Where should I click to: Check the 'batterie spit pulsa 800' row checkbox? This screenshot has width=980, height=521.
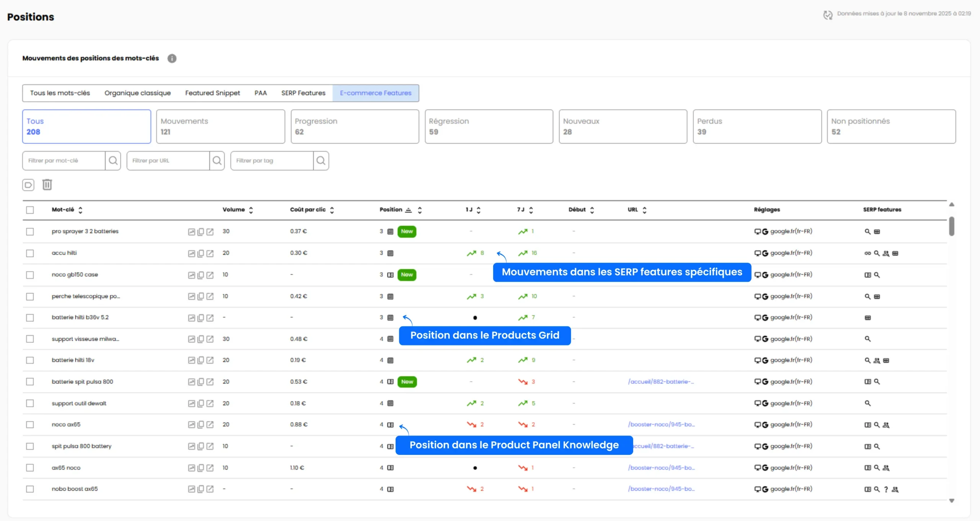point(30,381)
